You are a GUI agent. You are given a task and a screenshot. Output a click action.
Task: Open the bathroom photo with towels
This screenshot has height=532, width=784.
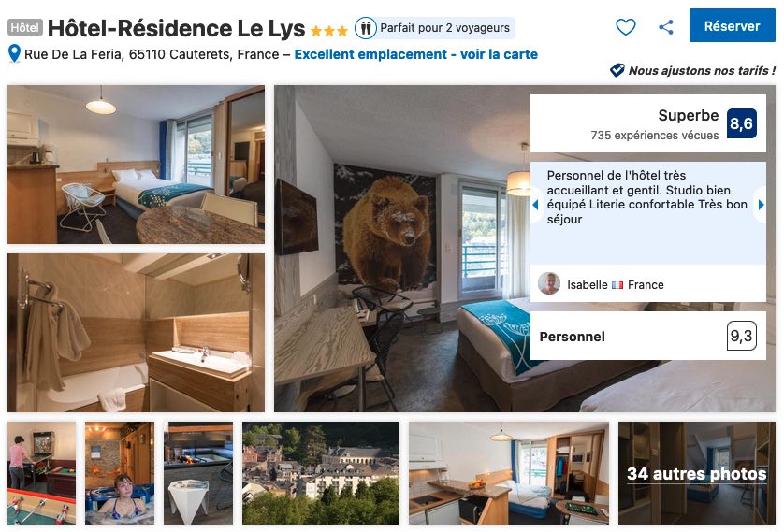coord(136,333)
